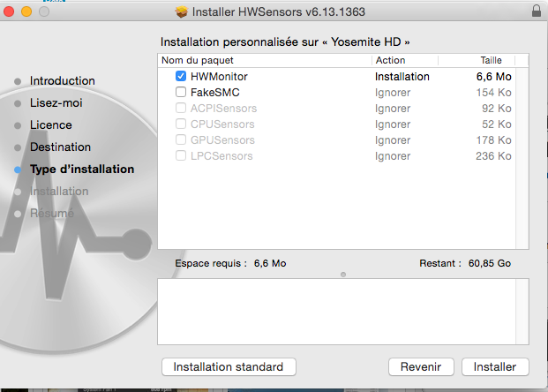This screenshot has width=548, height=392.
Task: Click the Restant 60,85 Go value
Action: [489, 263]
